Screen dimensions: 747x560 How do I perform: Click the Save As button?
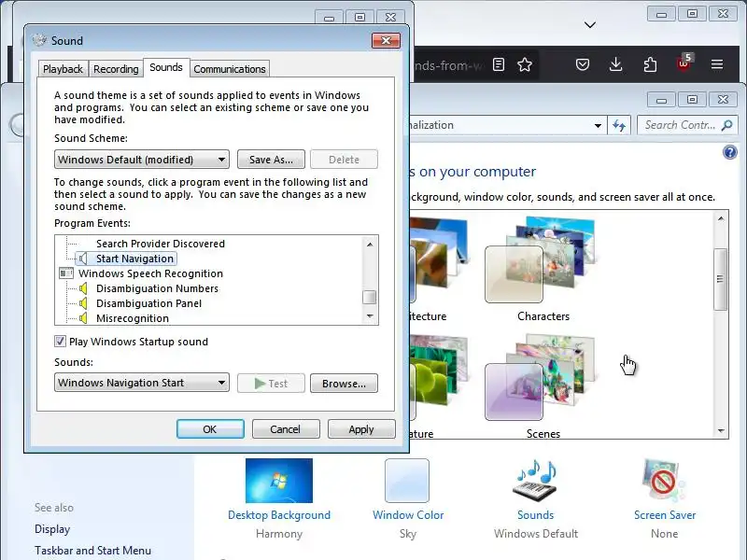tap(271, 160)
